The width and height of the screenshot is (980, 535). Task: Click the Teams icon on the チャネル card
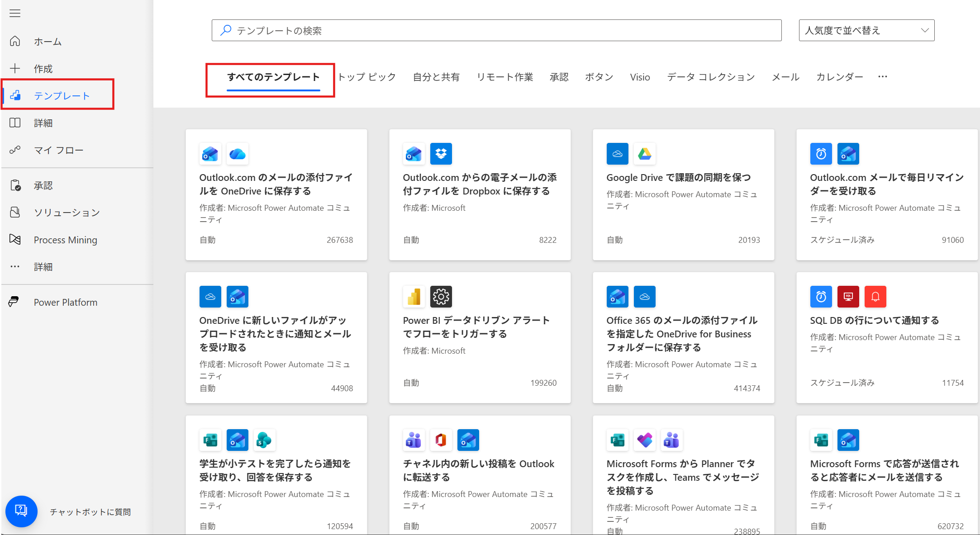pyautogui.click(x=414, y=440)
